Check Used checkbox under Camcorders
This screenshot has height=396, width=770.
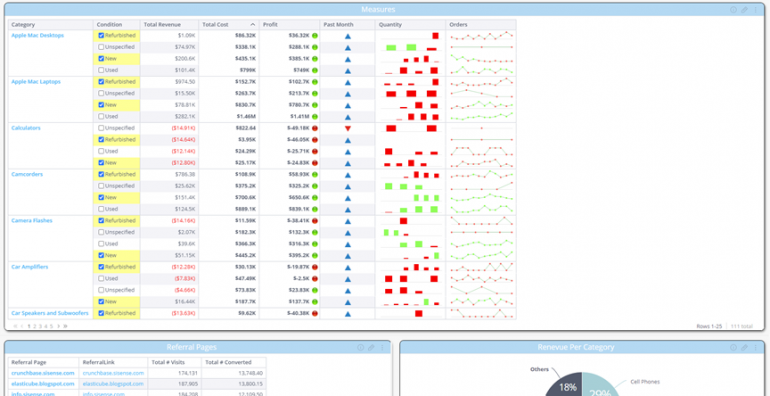101,209
